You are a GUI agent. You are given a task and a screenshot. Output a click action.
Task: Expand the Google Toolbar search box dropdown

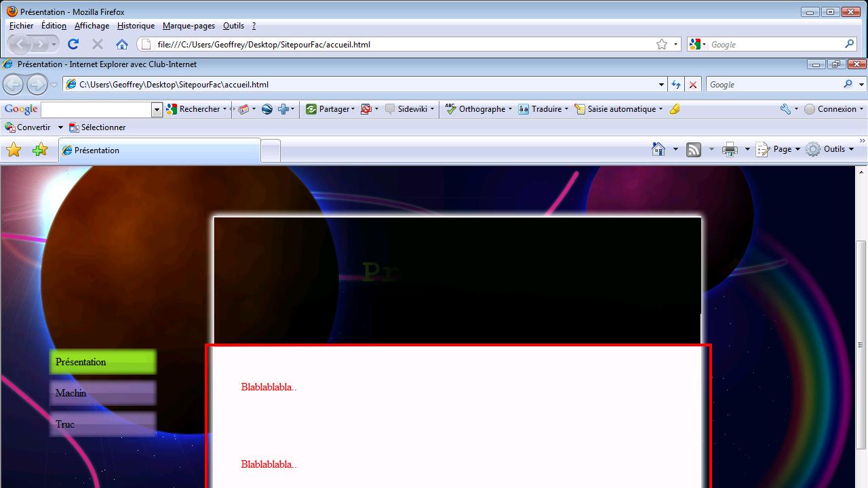click(x=157, y=110)
